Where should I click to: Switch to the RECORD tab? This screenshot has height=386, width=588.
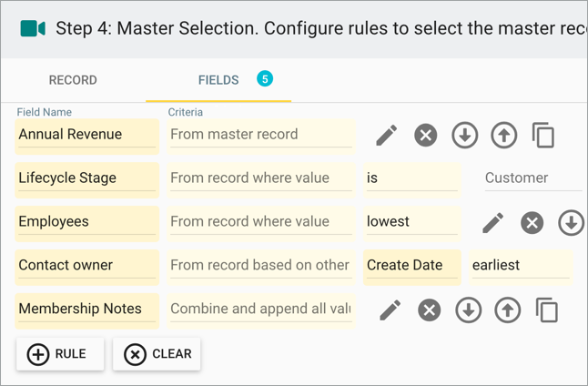tap(73, 80)
